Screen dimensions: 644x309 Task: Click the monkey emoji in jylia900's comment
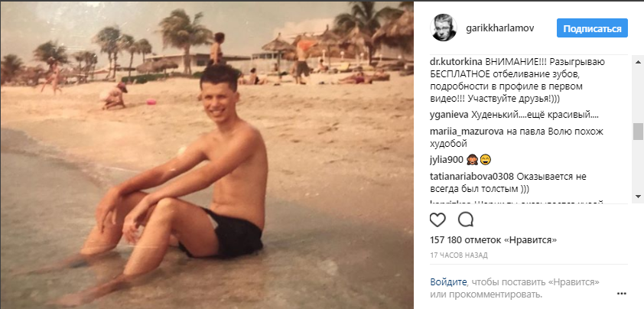coord(472,160)
